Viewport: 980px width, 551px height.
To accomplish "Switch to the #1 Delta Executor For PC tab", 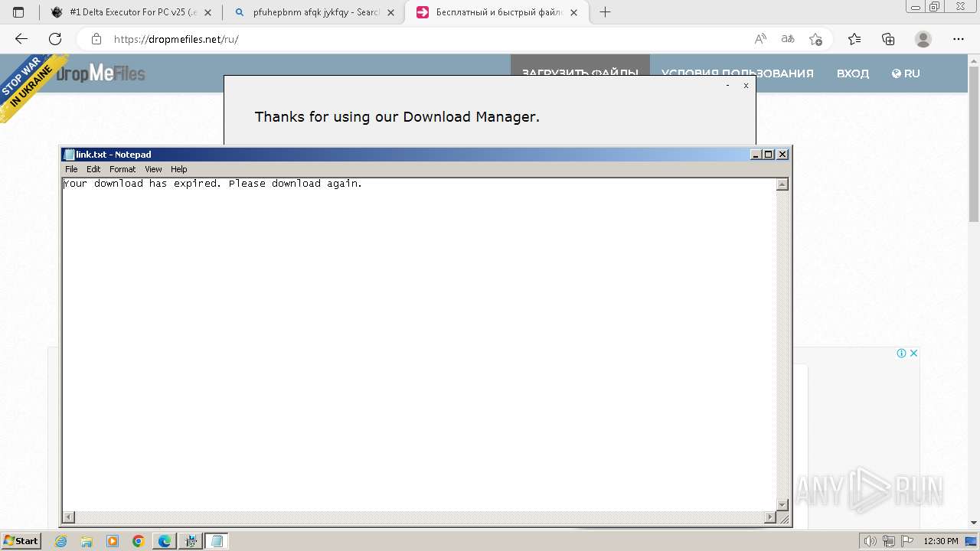I will [x=132, y=12].
